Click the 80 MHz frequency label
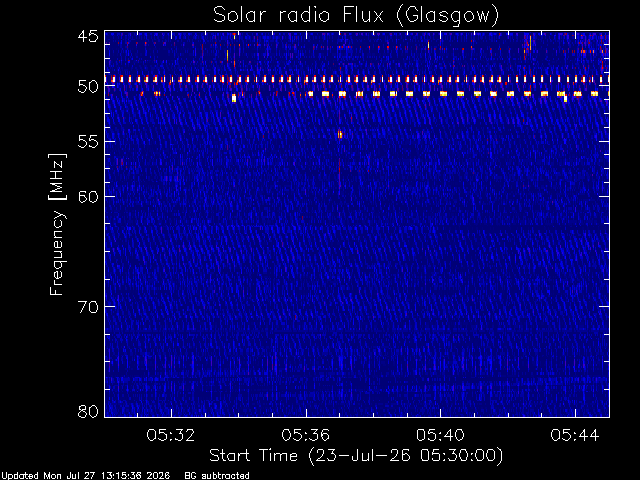Viewport: 640px width, 480px height. pyautogui.click(x=88, y=411)
